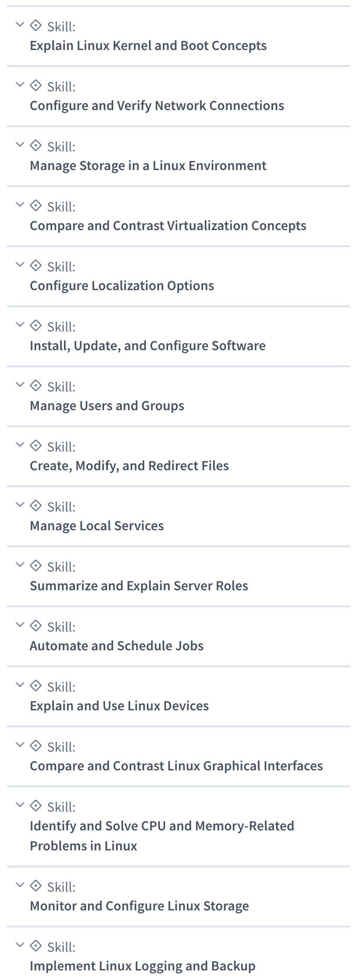Expand the Install, Update, and Configure Software chevron

(20, 324)
